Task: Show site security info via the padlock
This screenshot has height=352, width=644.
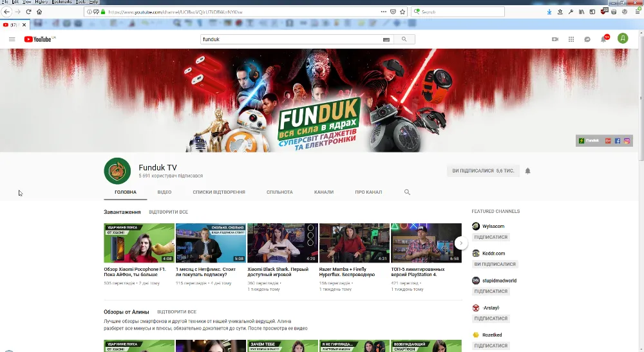Action: (x=102, y=12)
